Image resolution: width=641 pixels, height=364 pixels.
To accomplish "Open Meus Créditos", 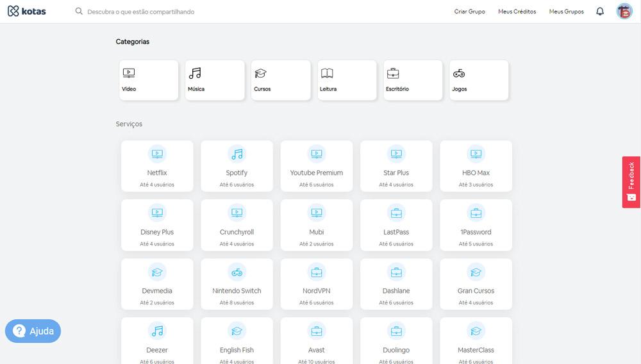I will pos(517,12).
